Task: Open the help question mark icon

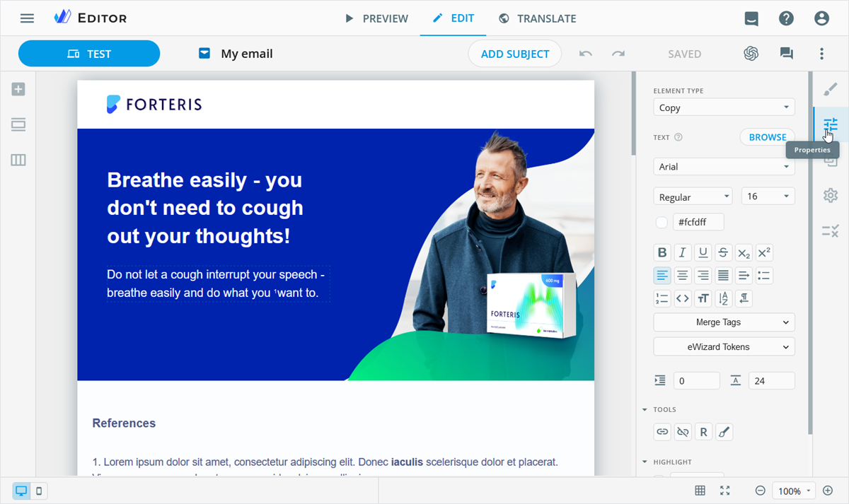Action: (786, 18)
